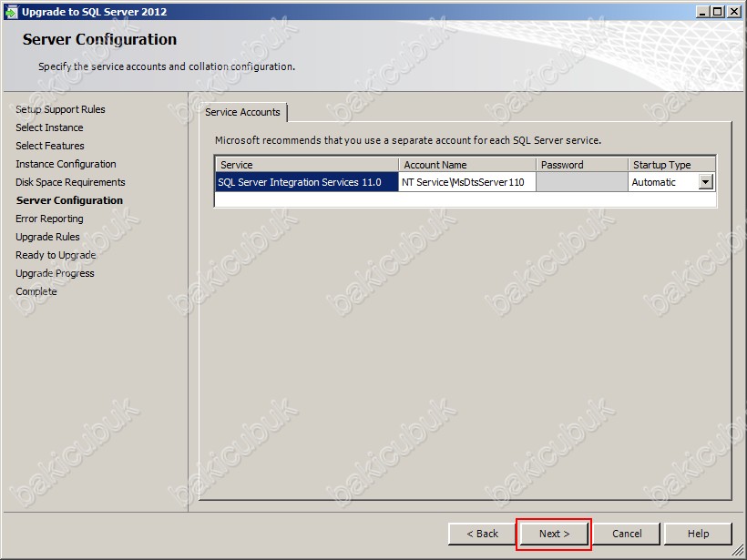Maximize the Upgrade to SQL Server 2012 window
This screenshot has height=560, width=747.
click(718, 12)
